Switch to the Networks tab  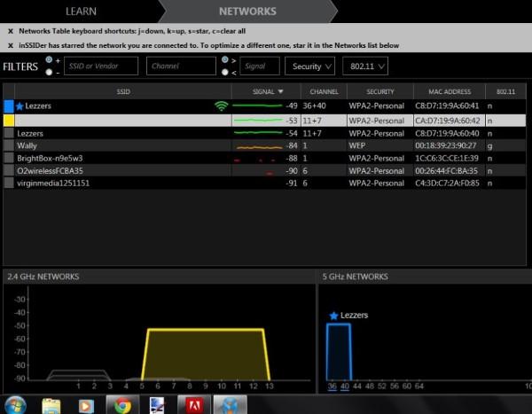pyautogui.click(x=246, y=12)
